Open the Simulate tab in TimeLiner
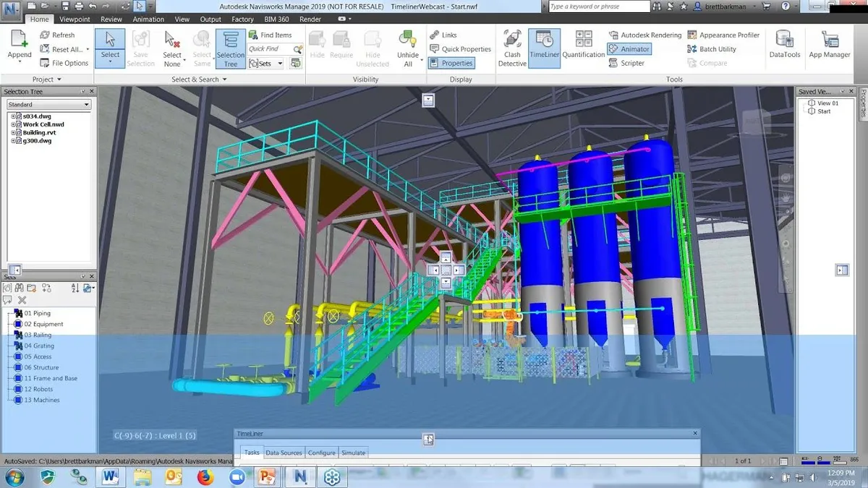Screen dimensions: 868x488 point(353,453)
